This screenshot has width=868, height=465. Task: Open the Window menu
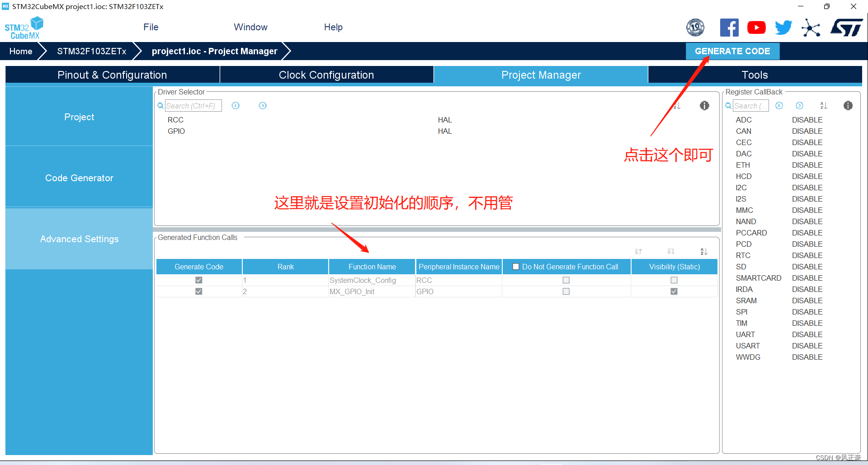click(251, 27)
